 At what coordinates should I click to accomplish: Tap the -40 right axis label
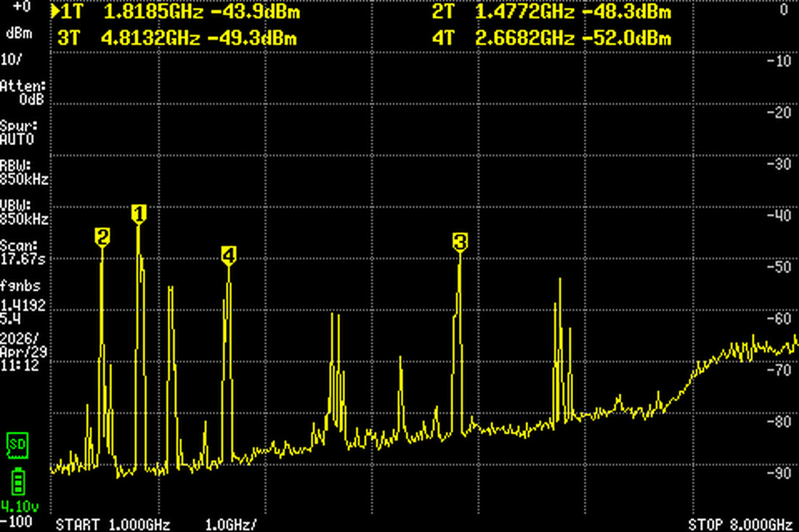(x=779, y=216)
